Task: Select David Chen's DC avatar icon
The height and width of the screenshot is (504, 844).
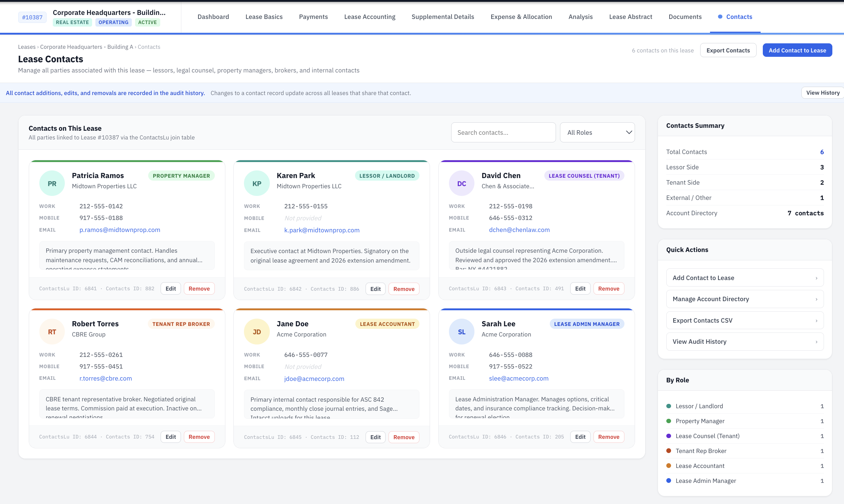Action: 462,183
